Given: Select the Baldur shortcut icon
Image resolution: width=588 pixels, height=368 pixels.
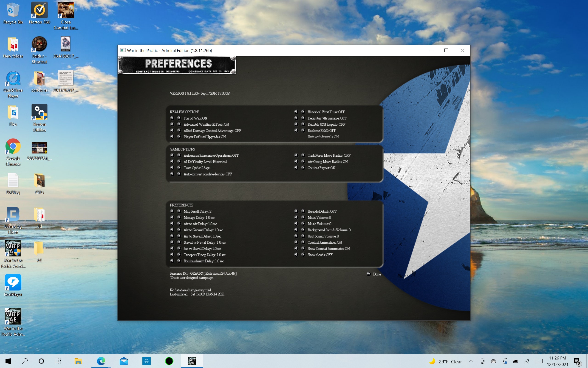Looking at the screenshot, I should pos(39,50).
